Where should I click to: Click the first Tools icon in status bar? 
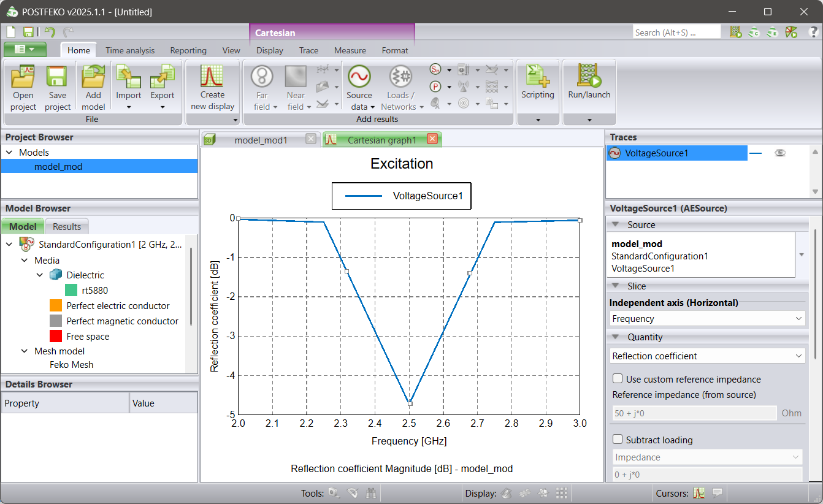pos(334,493)
